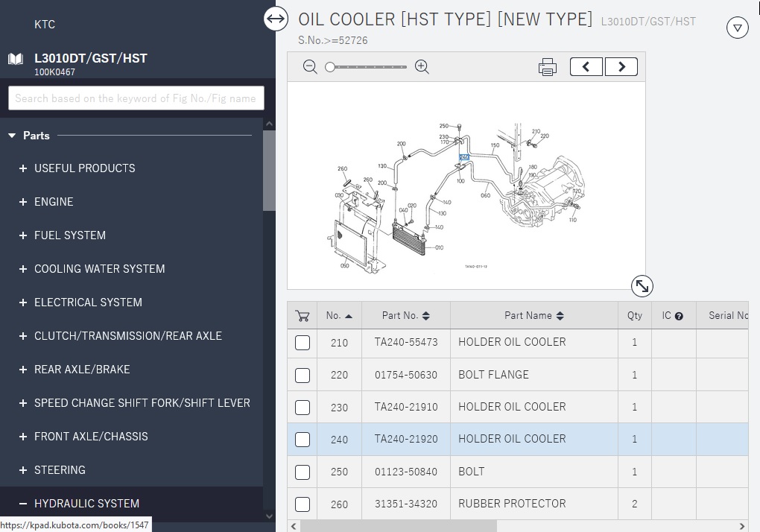Click the diagram zoom slider handle

[330, 67]
